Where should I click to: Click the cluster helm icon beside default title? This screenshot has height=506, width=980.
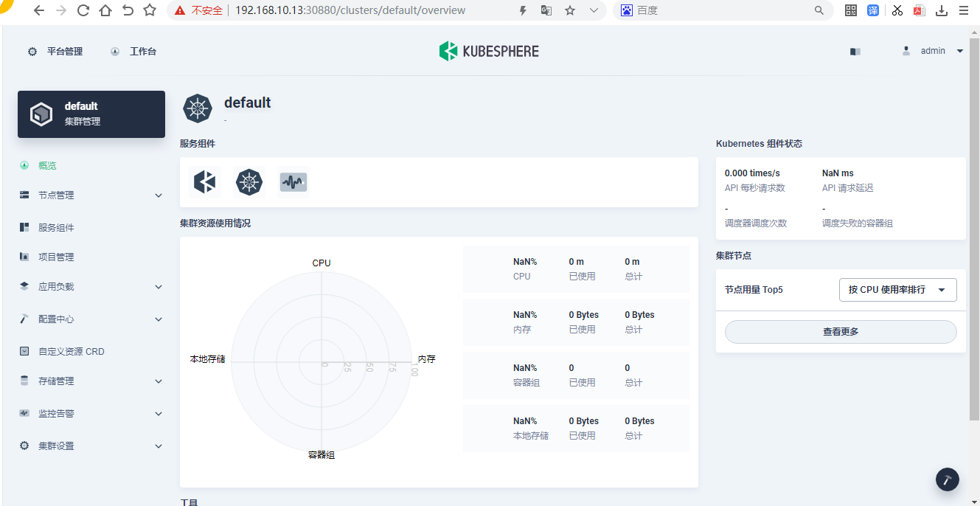198,109
